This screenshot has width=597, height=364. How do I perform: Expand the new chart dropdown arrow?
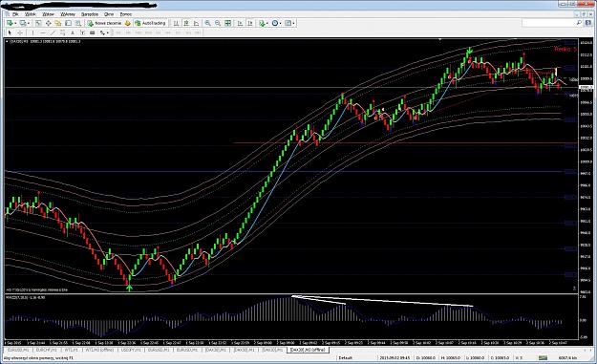[x=15, y=23]
